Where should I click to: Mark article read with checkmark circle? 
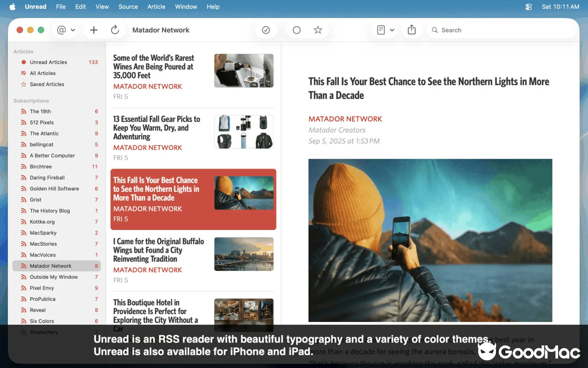pyautogui.click(x=266, y=30)
